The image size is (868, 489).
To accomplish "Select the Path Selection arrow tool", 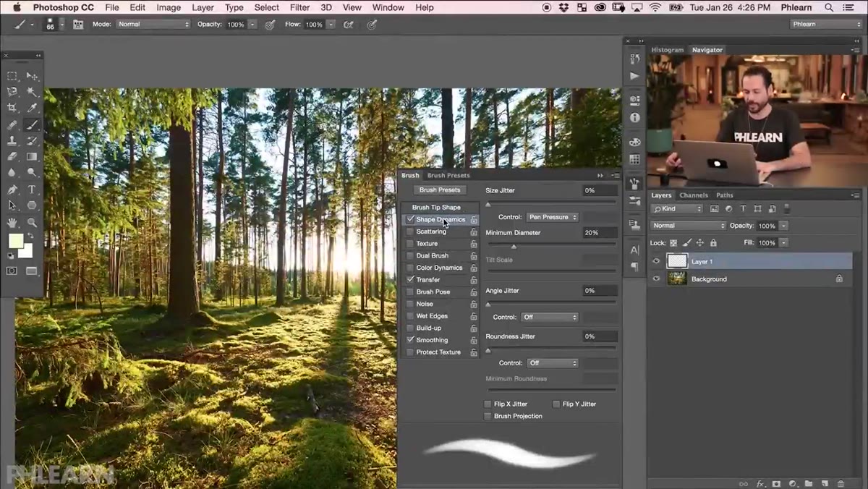I will [12, 206].
